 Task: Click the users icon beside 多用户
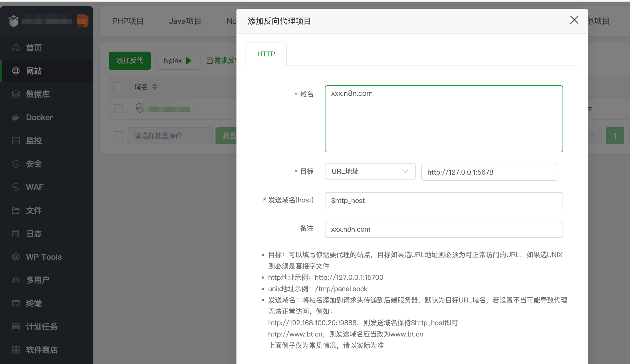[16, 280]
